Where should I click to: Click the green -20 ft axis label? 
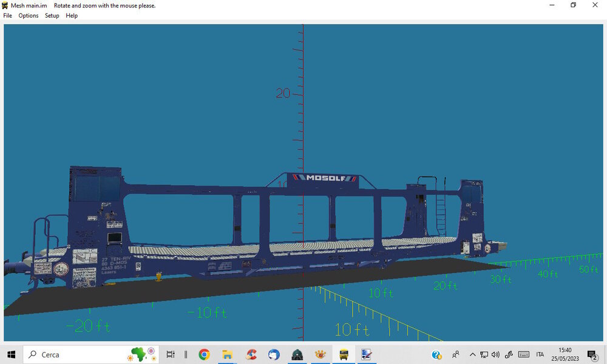pyautogui.click(x=88, y=326)
